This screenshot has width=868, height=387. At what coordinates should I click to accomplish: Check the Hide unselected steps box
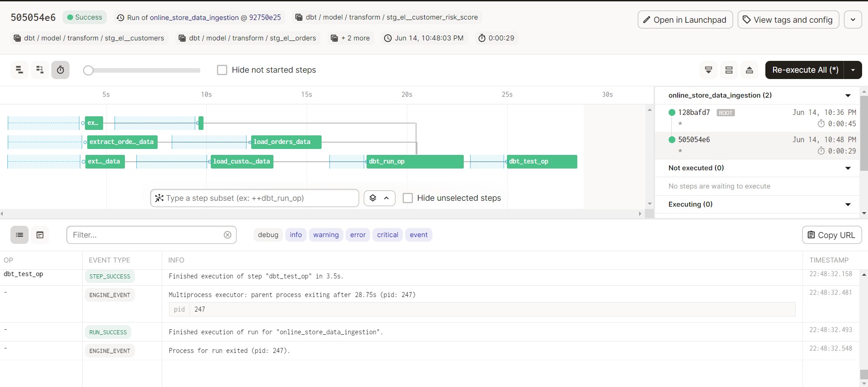pyautogui.click(x=408, y=198)
